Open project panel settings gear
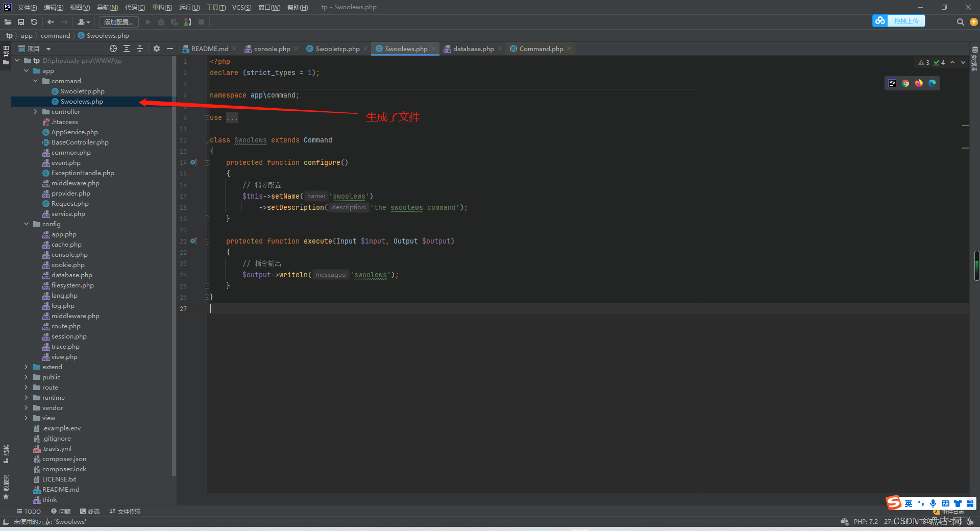 157,49
